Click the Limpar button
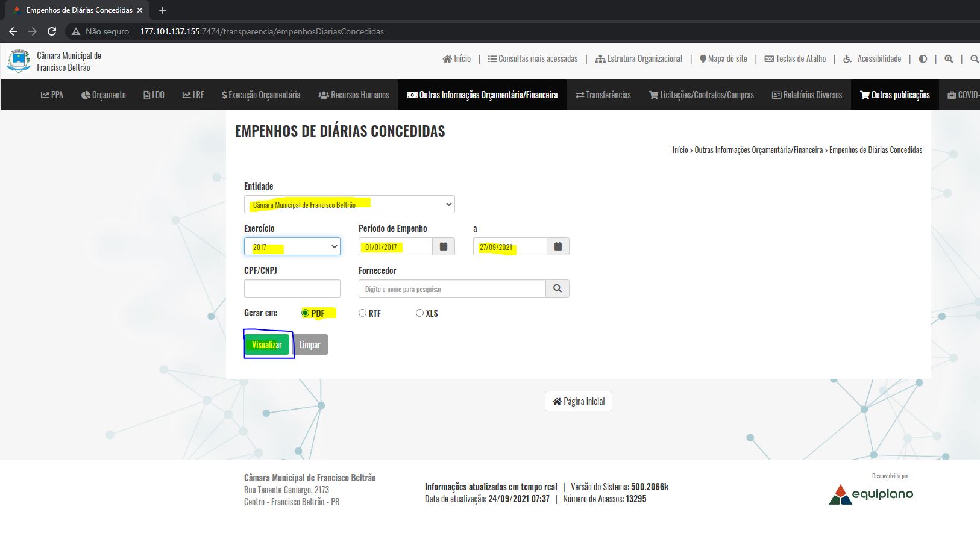The image size is (980, 533). tap(310, 344)
